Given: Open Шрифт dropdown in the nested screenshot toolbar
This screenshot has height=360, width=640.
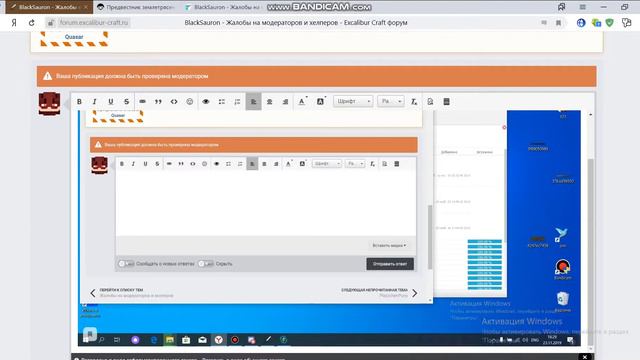Looking at the screenshot, I should (x=327, y=164).
